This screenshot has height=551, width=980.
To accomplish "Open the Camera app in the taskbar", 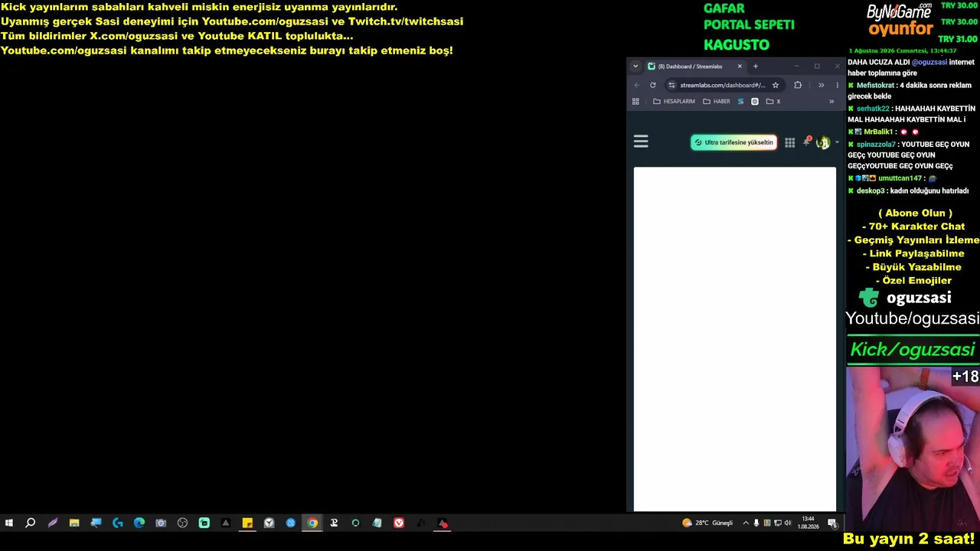I will pos(161,523).
